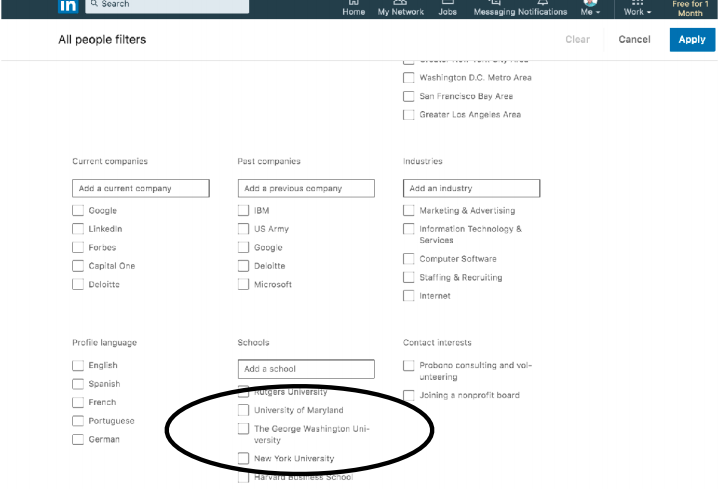
Task: Click the Free for 1 Month link
Action: point(690,8)
